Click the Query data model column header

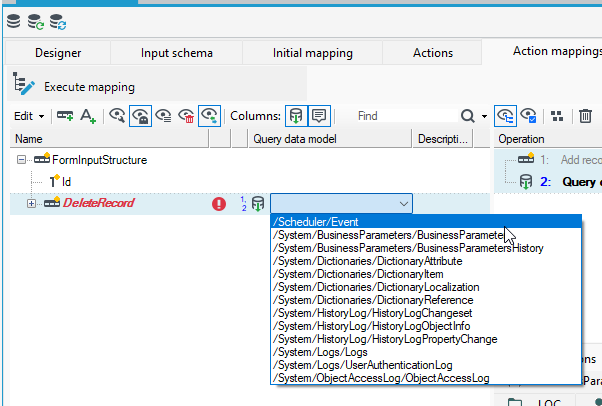[330, 139]
